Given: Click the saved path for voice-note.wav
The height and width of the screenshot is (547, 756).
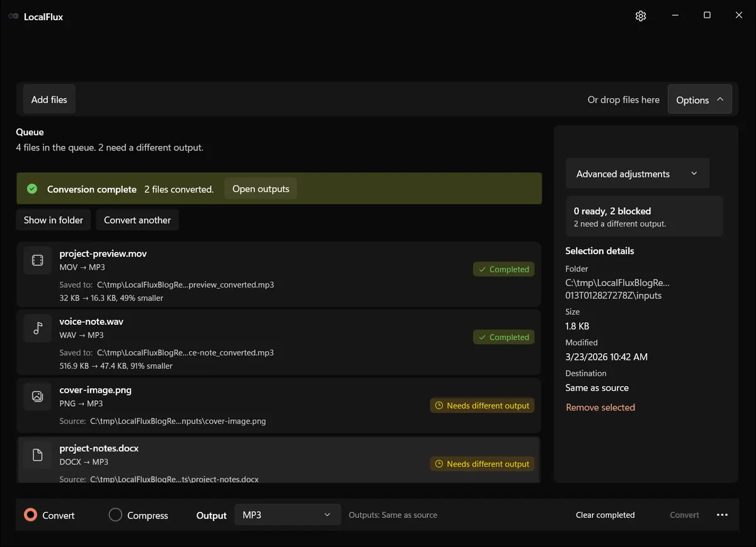Looking at the screenshot, I should coord(185,352).
